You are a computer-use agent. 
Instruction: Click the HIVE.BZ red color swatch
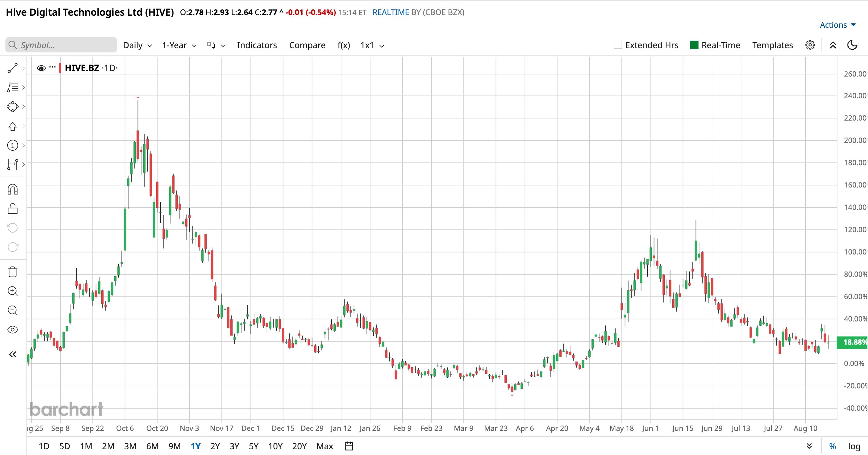(60, 68)
